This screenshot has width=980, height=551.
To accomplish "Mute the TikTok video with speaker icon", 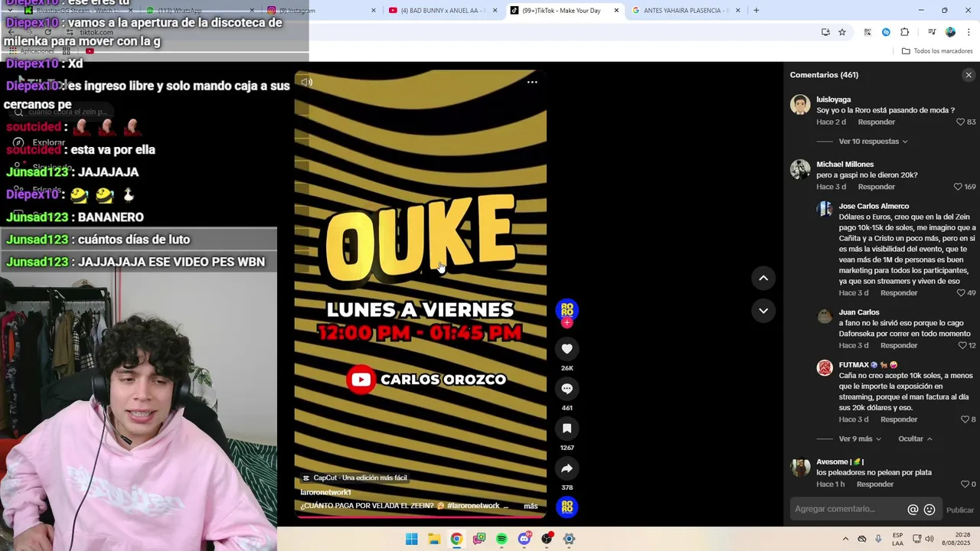I will 306,82.
